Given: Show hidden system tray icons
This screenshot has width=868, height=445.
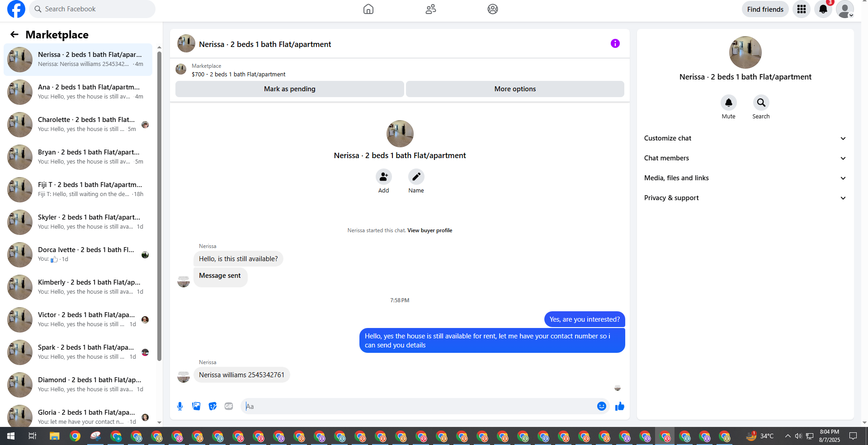Looking at the screenshot, I should click(788, 436).
